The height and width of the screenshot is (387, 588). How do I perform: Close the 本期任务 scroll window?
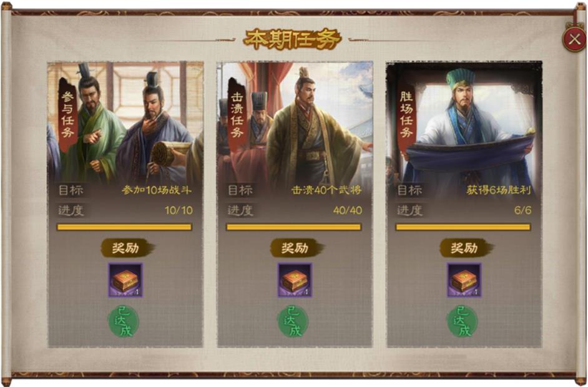[574, 39]
